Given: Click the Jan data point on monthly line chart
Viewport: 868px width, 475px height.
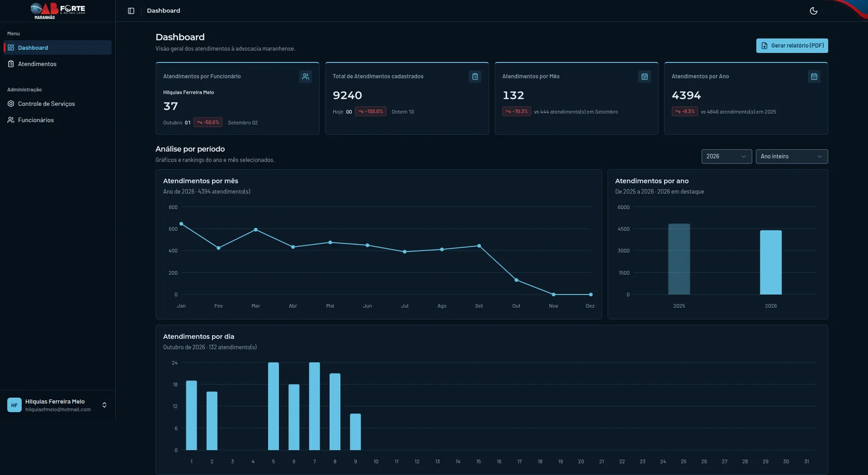Looking at the screenshot, I should click(x=181, y=224).
